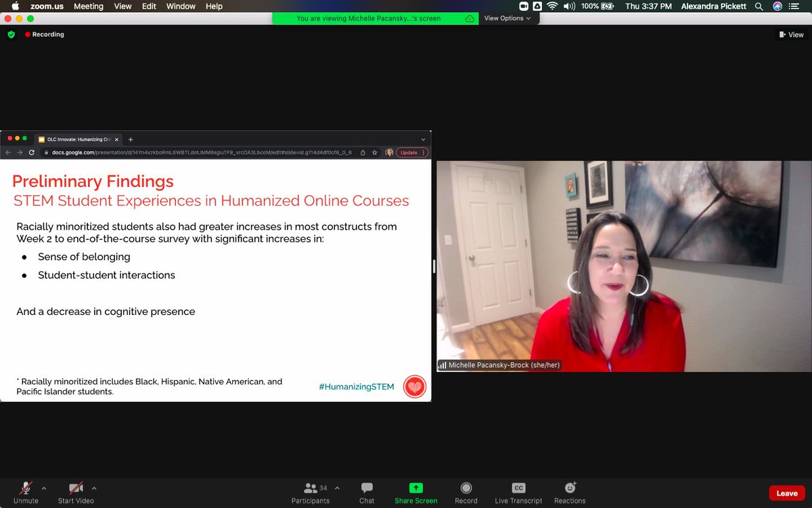Start video camera
This screenshot has height=508, width=812.
pyautogui.click(x=76, y=492)
